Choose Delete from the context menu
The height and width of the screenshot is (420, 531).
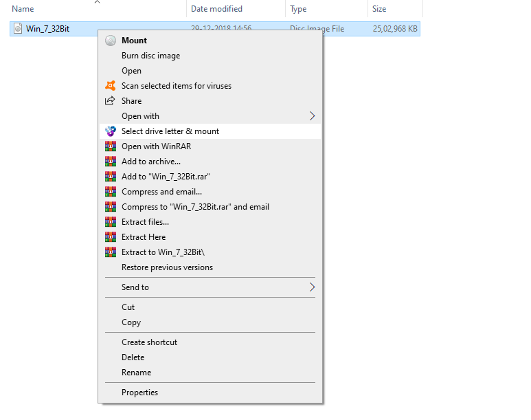(x=210, y=357)
